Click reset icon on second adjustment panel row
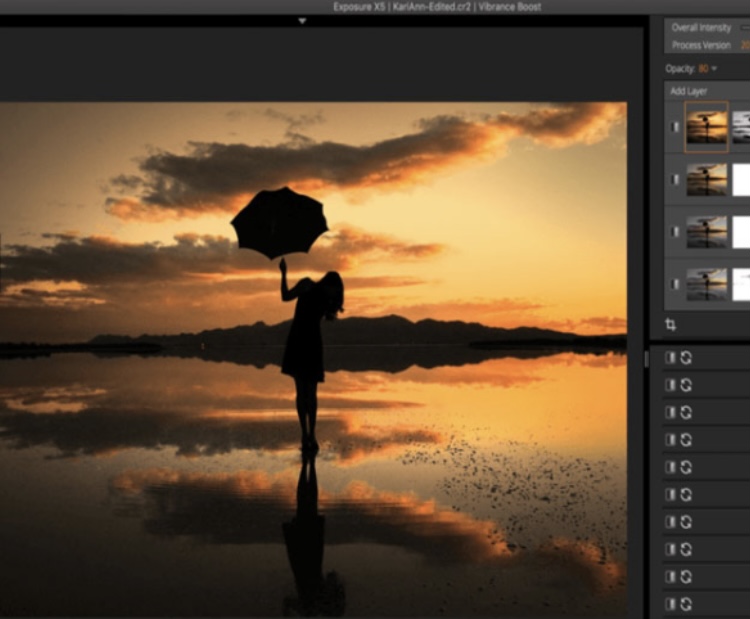The image size is (750, 619). click(686, 385)
